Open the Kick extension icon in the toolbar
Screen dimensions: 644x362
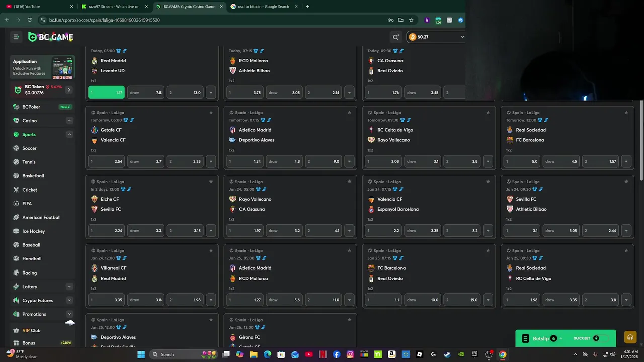click(x=427, y=20)
